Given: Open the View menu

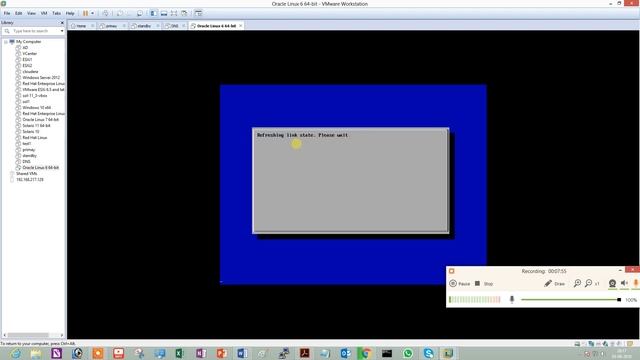Looking at the screenshot, I should [31, 13].
